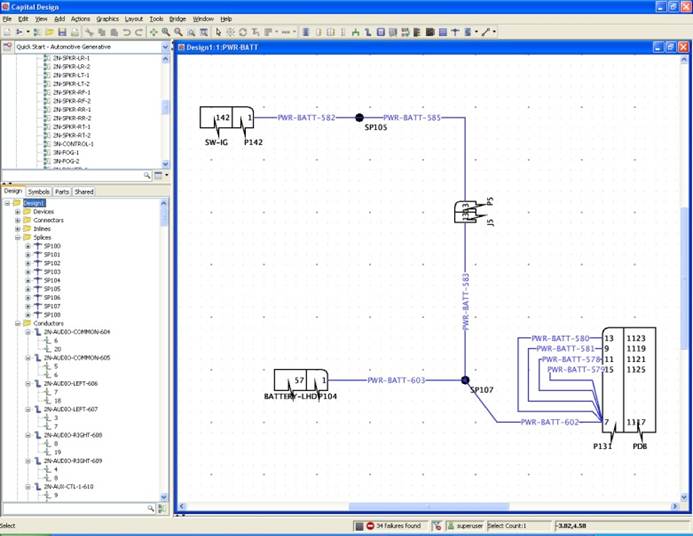Screen dimensions: 693x536
Task: Click the Copy toolbar icon
Action: pyautogui.click(x=102, y=32)
